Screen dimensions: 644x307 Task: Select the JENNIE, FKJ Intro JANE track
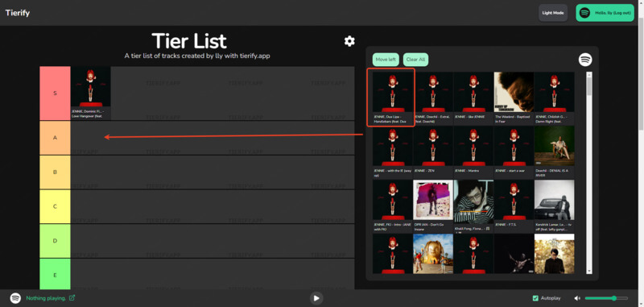393,206
